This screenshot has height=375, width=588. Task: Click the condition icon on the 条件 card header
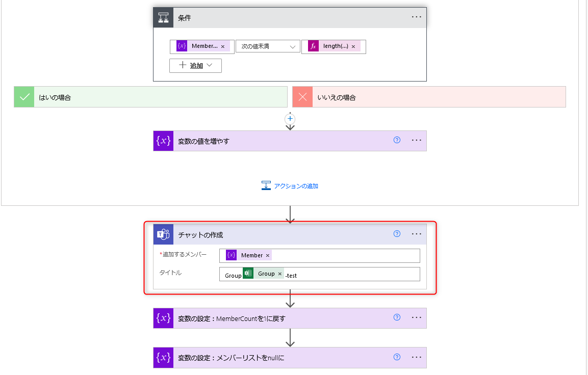[163, 17]
